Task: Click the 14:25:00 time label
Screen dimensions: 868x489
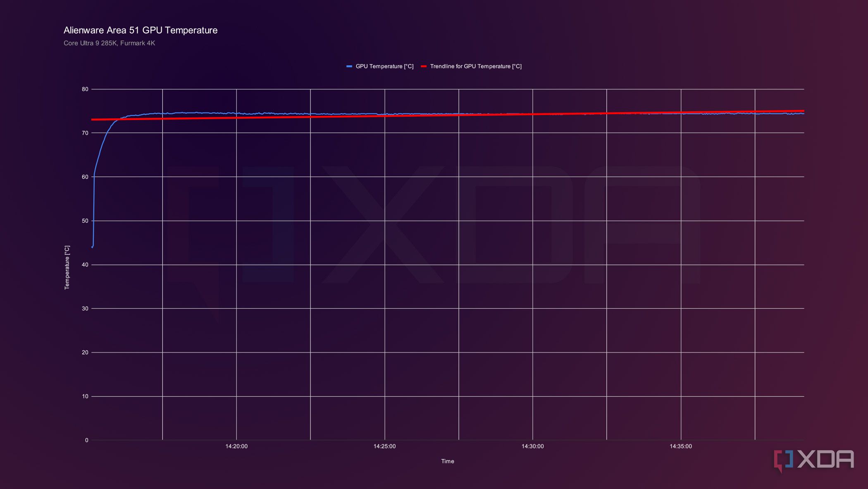Action: 384,446
